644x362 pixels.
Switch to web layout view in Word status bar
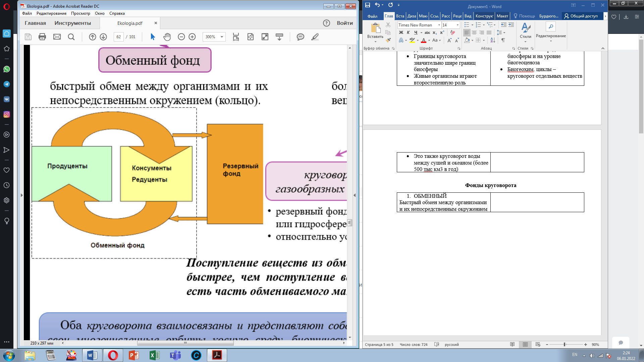tap(538, 345)
